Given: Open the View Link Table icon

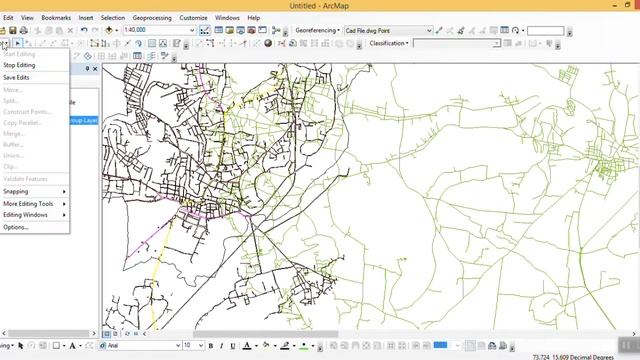Looking at the screenshot, I should tap(504, 31).
